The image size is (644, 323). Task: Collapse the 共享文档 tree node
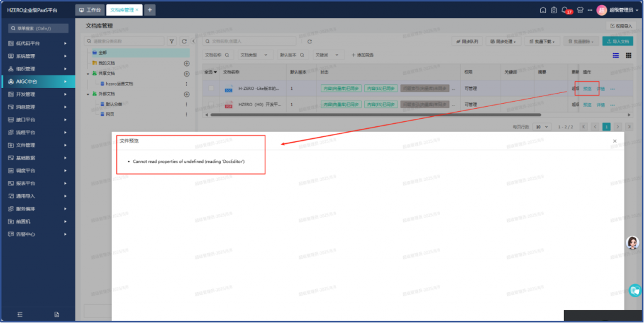point(88,74)
